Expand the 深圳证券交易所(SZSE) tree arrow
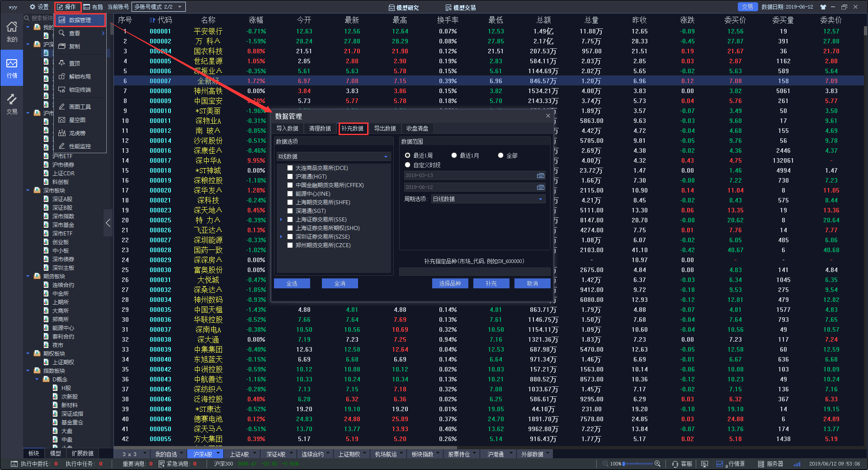Viewport: 868px width, 470px height. (281, 237)
